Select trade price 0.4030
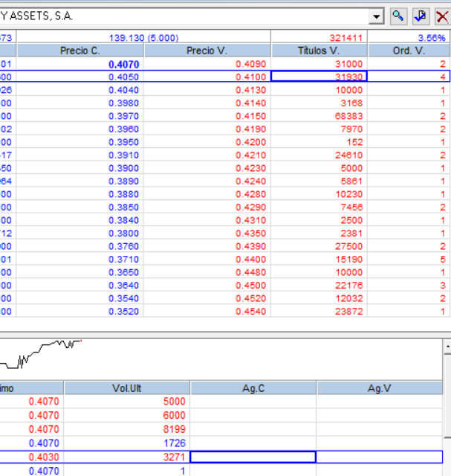Image resolution: width=451 pixels, height=476 pixels. 44,457
